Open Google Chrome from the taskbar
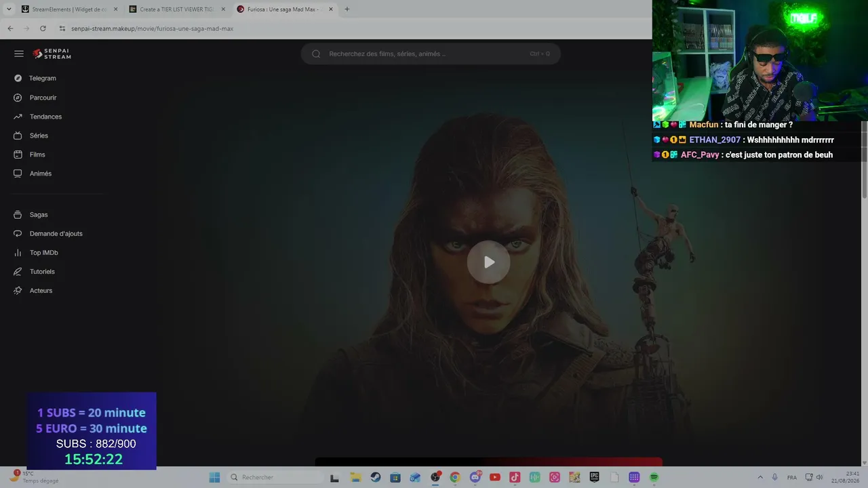 pos(455,477)
